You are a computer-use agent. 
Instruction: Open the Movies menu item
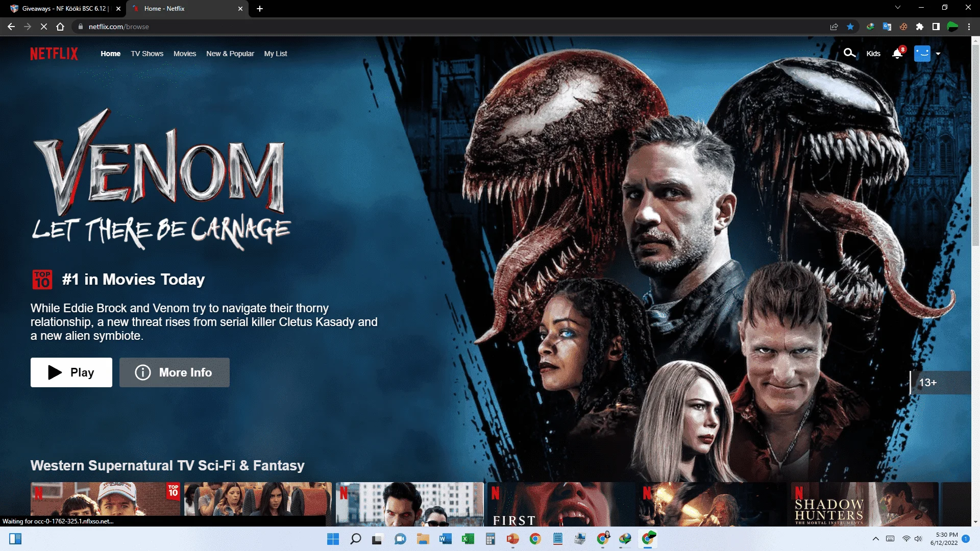(185, 54)
